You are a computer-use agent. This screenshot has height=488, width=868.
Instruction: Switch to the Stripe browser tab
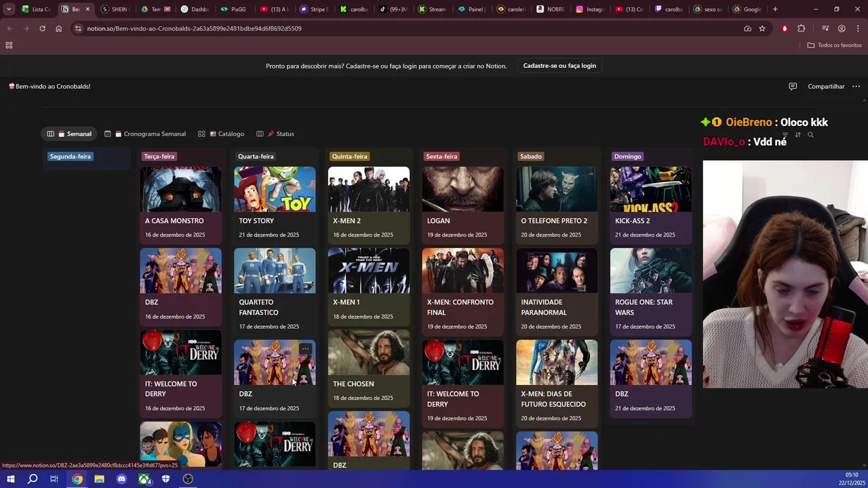click(x=314, y=9)
